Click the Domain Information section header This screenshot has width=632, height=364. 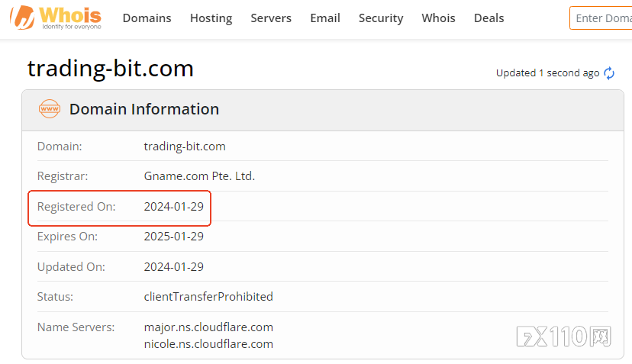(x=144, y=109)
